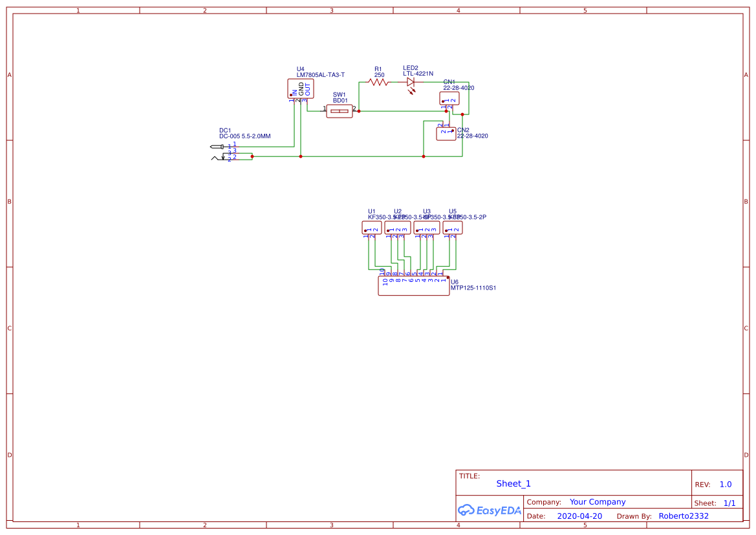Select the U5 terminal block symbol
The width and height of the screenshot is (756, 535).
coord(453,228)
